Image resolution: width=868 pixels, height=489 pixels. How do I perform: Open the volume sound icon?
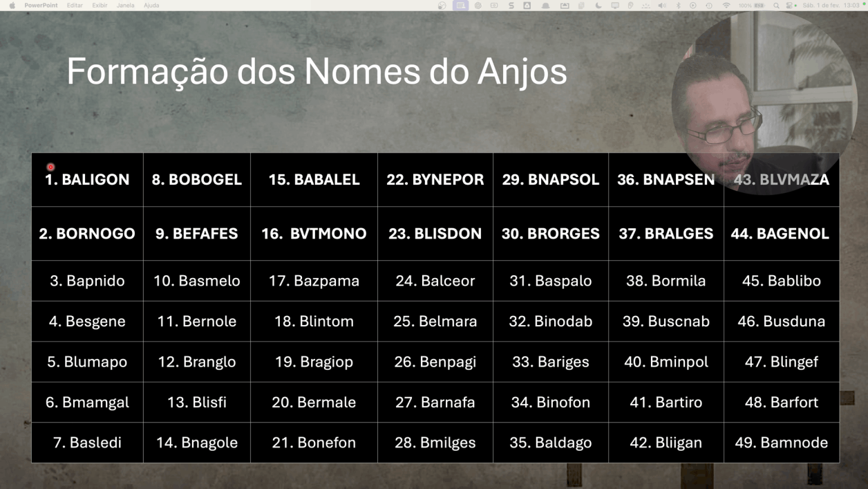point(662,5)
